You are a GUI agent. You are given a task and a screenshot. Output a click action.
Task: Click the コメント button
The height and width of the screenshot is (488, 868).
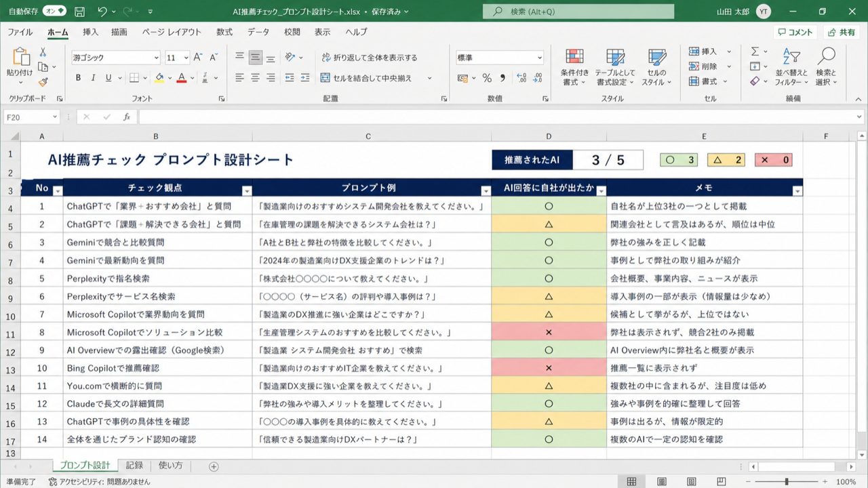click(795, 32)
